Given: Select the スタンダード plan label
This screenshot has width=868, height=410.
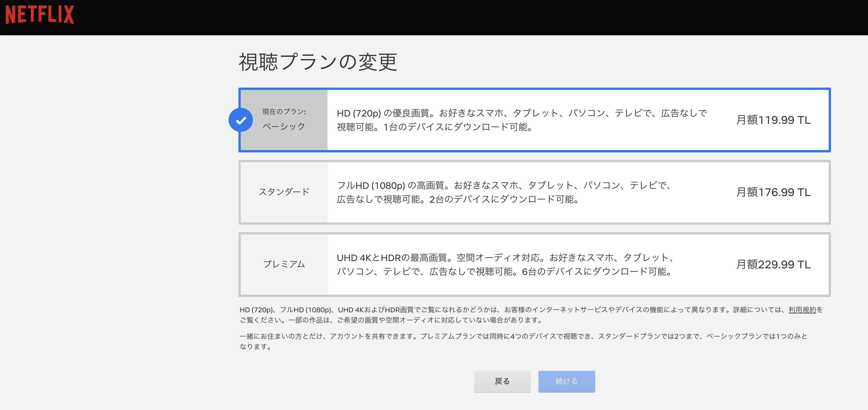Looking at the screenshot, I should click(x=284, y=192).
